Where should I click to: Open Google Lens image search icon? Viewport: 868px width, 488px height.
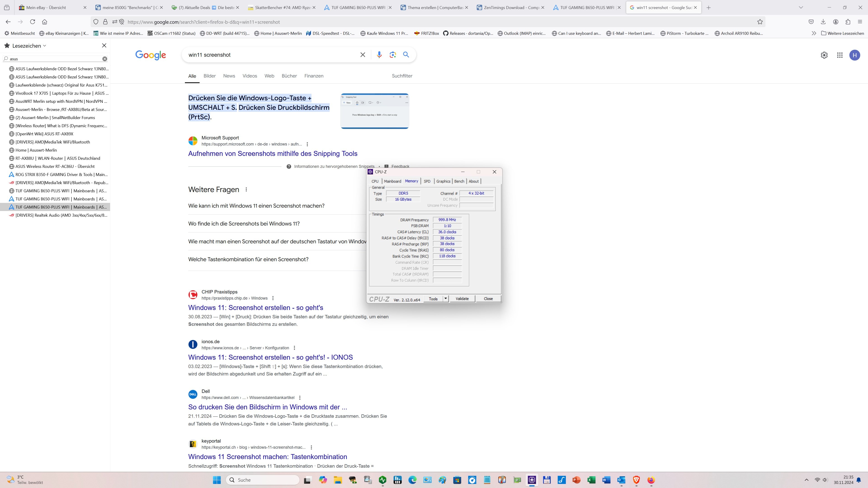pyautogui.click(x=393, y=54)
